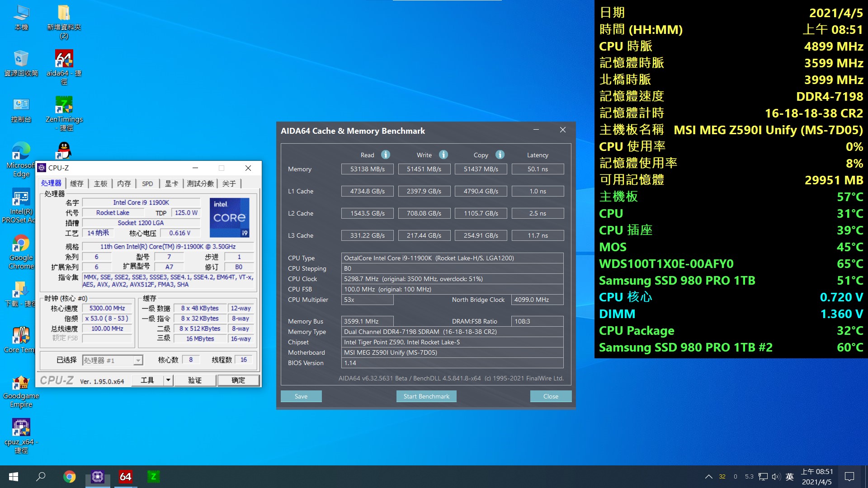Switch to Chrome on the taskbar
The image size is (868, 488).
pos(69,477)
